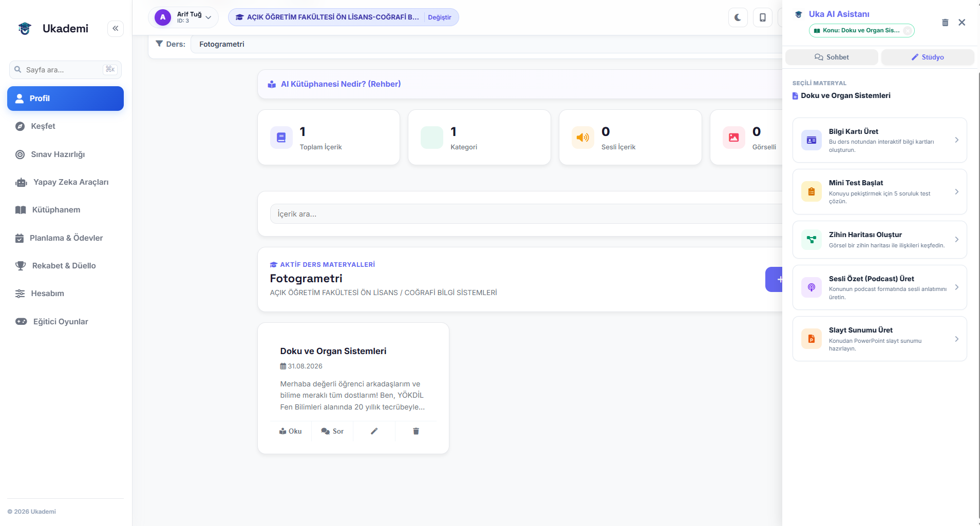The height and width of the screenshot is (526, 980).
Task: Open Hesabım settings
Action: tap(65, 294)
